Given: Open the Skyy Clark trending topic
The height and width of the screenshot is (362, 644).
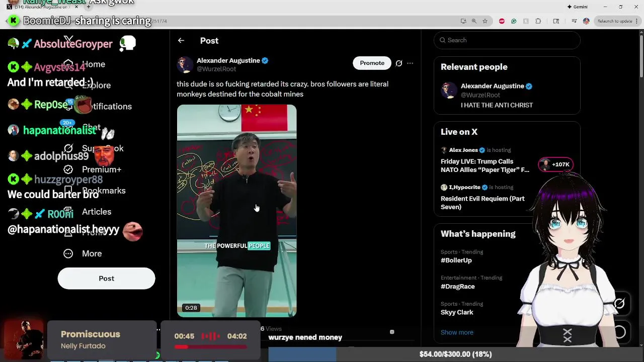Looking at the screenshot, I should point(457,312).
